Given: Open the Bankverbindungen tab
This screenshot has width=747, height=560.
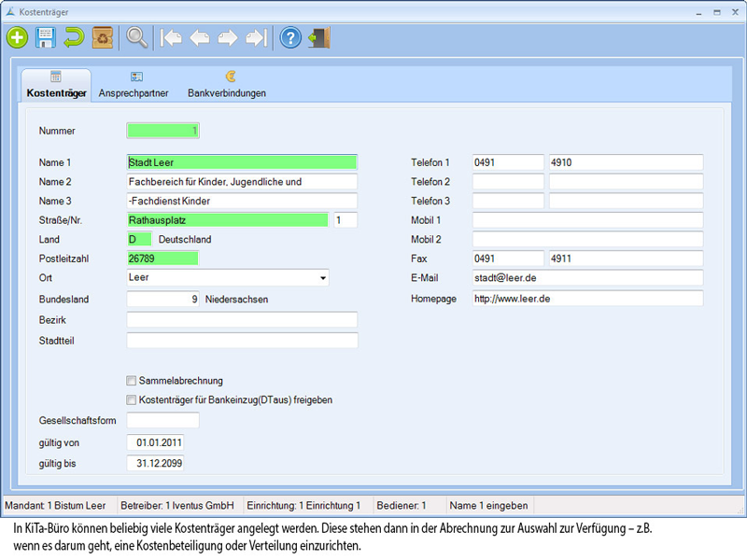Looking at the screenshot, I should (227, 86).
